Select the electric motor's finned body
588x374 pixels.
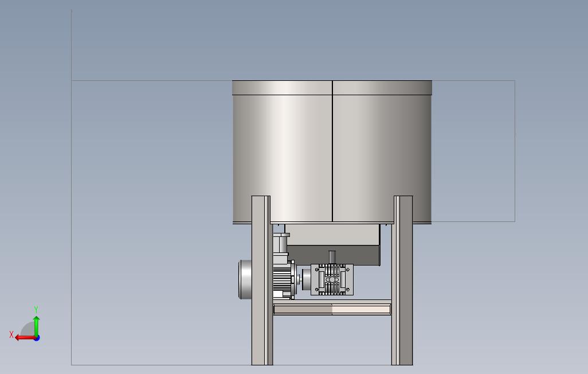tap(284, 280)
